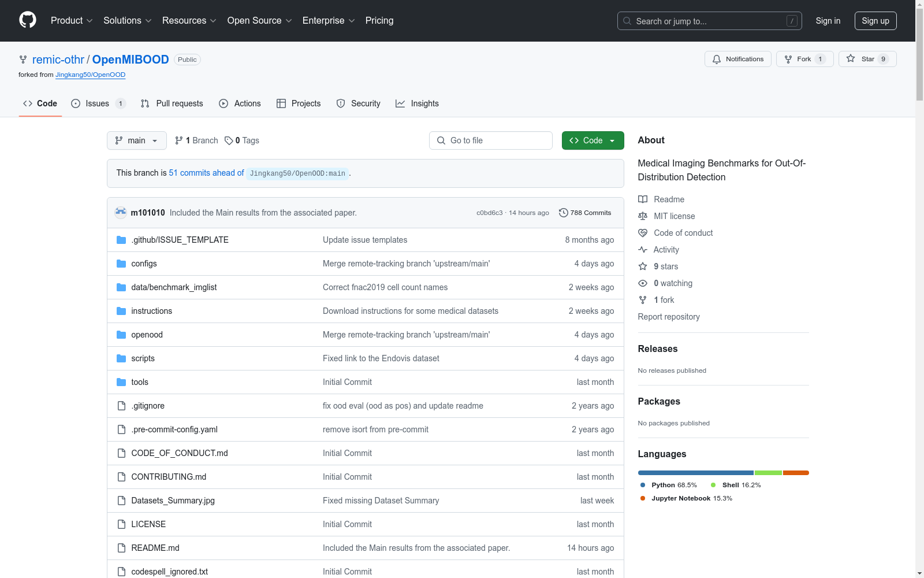This screenshot has height=578, width=924.
Task: Click the GitHub logo icon
Action: [x=28, y=20]
